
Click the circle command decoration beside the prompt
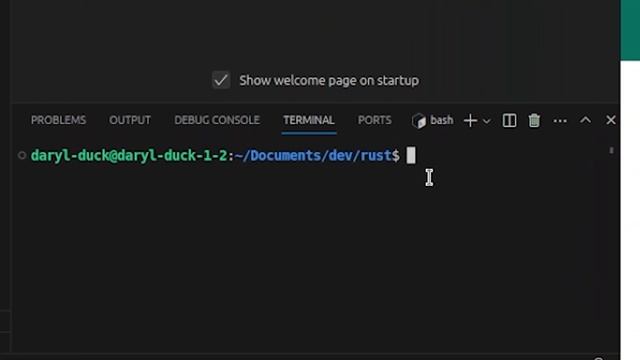click(x=22, y=155)
